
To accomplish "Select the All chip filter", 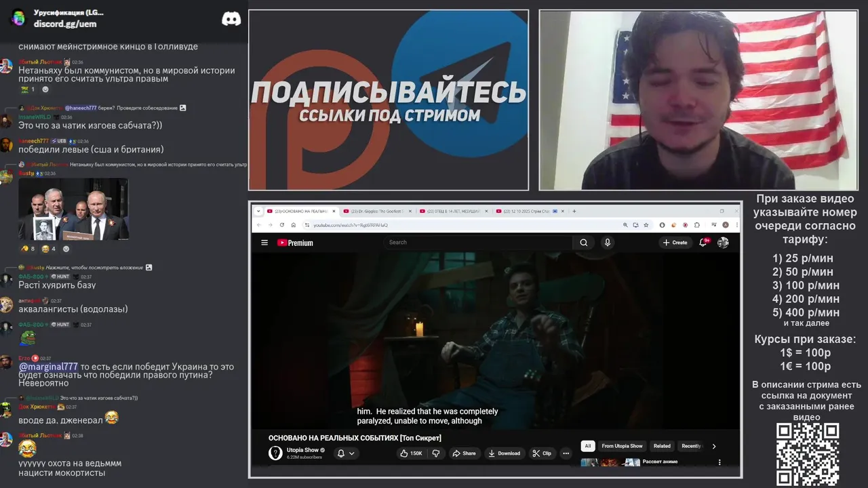I will (x=588, y=446).
